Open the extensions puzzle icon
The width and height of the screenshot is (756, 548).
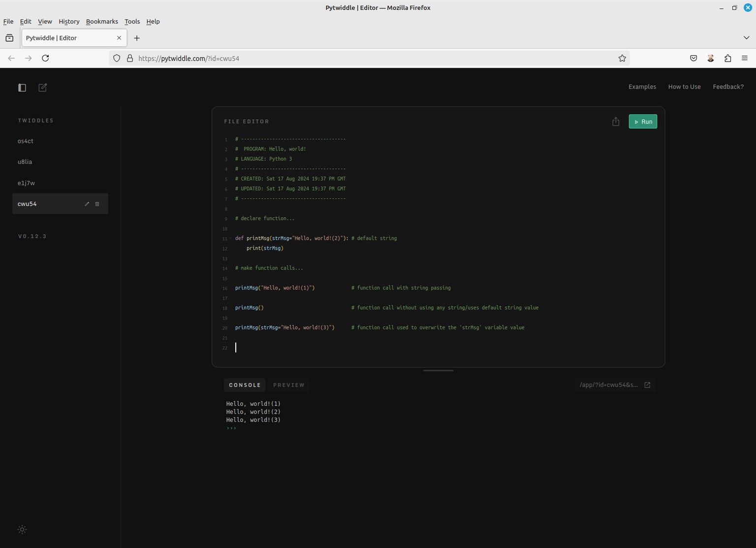[x=728, y=58]
